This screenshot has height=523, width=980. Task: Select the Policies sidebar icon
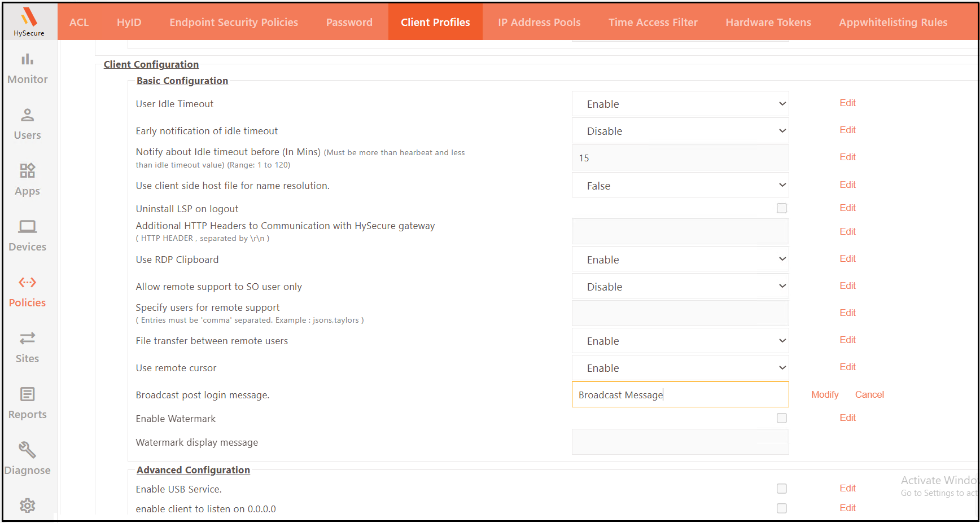[x=27, y=282]
